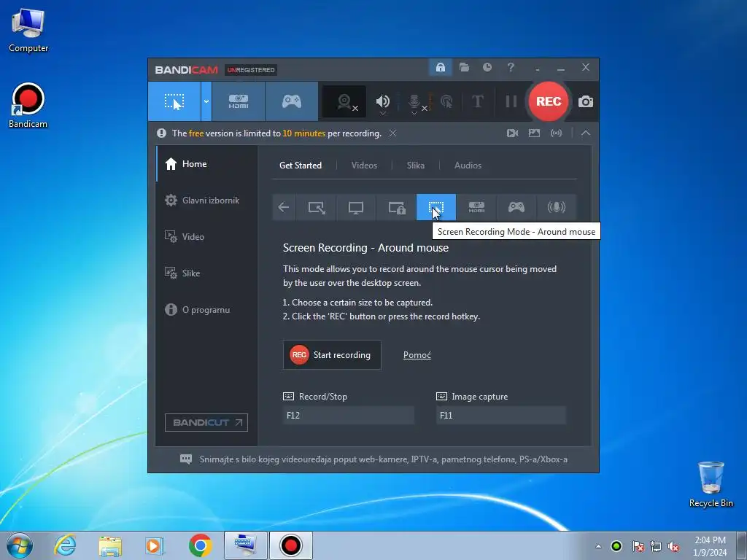Switch to the Videos tab
This screenshot has width=747, height=560.
click(x=364, y=166)
